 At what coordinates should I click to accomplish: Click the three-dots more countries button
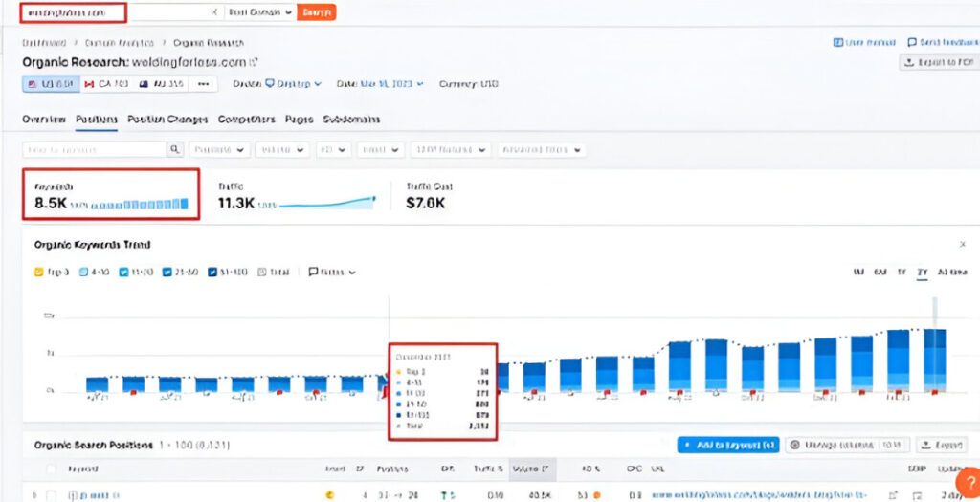click(x=202, y=84)
